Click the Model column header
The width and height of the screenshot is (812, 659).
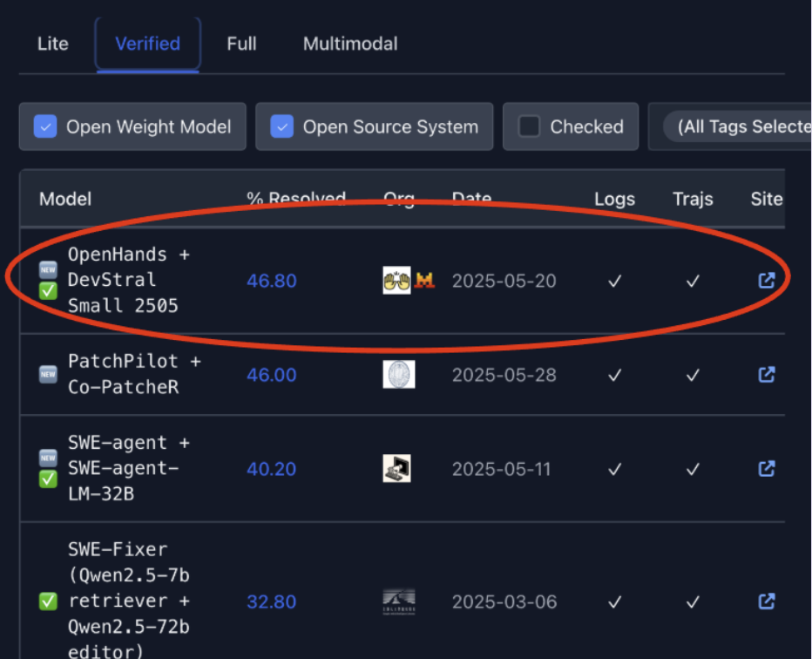tap(65, 200)
